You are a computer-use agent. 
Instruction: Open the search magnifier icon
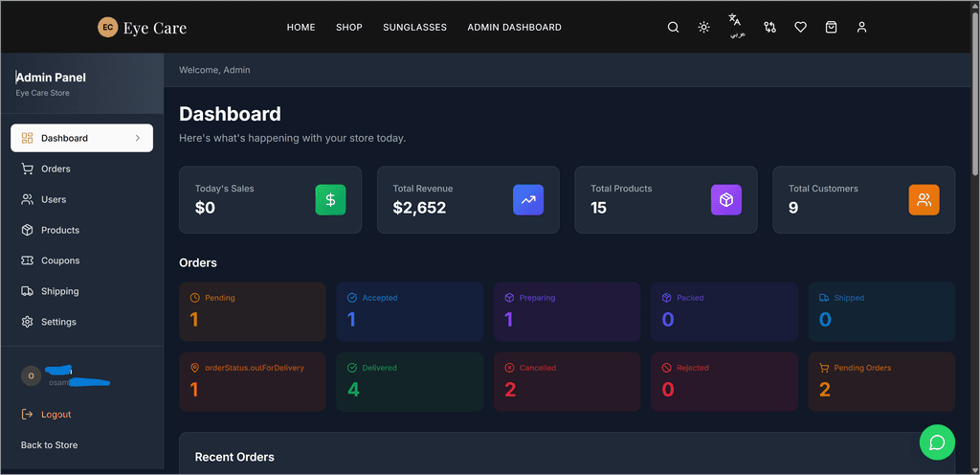(673, 28)
